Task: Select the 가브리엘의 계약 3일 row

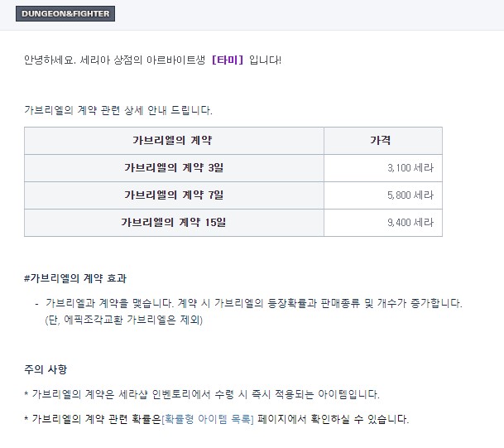Action: [x=233, y=168]
